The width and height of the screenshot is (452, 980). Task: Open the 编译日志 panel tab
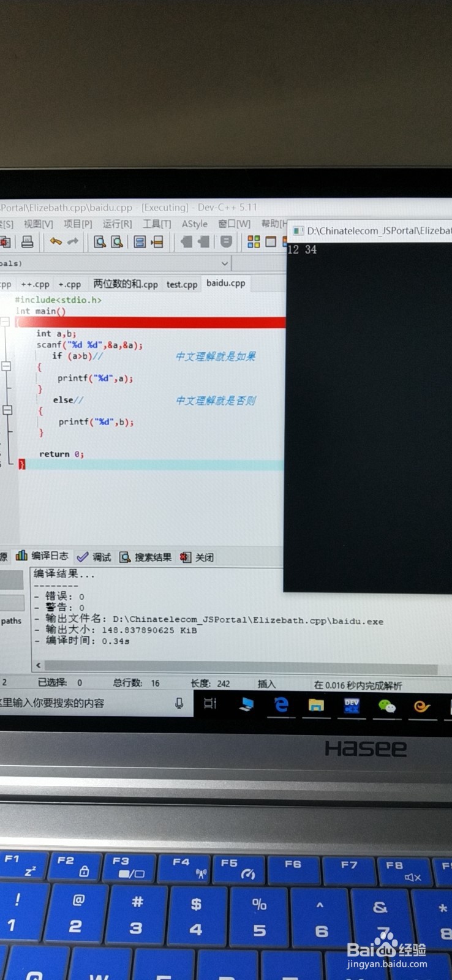tap(42, 556)
